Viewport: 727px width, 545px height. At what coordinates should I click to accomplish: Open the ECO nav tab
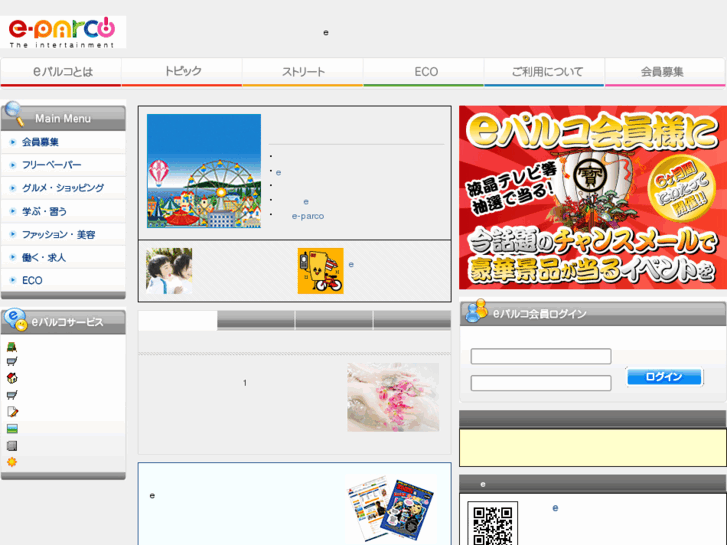coord(424,72)
